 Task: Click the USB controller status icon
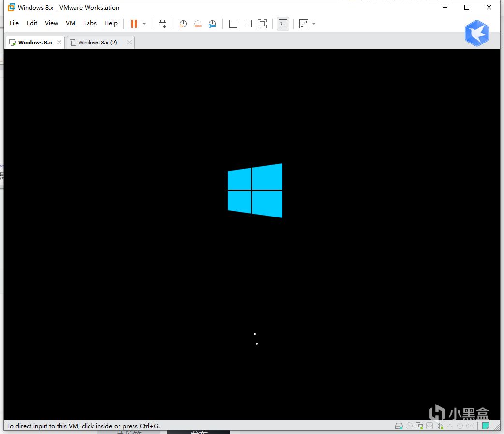coord(450,426)
